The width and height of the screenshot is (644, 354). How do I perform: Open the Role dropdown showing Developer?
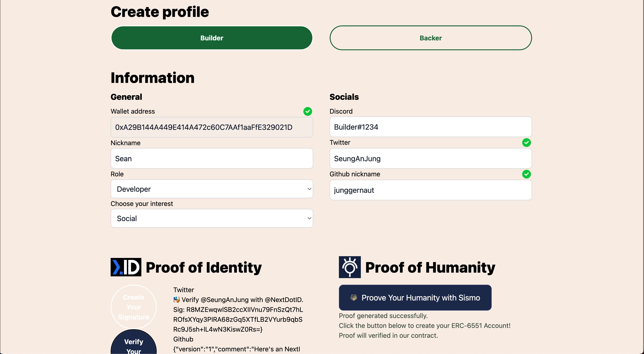(x=212, y=189)
